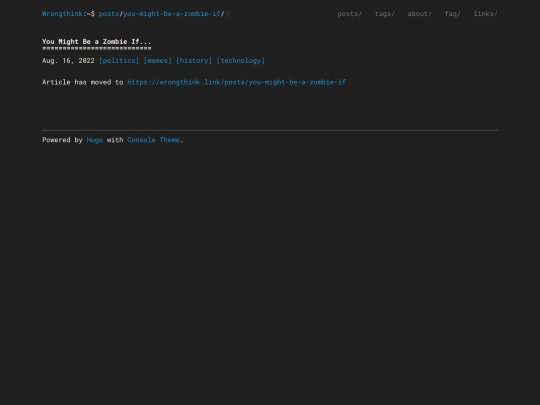Open the links/ navigation item
Image resolution: width=540 pixels, height=405 pixels.
486,14
